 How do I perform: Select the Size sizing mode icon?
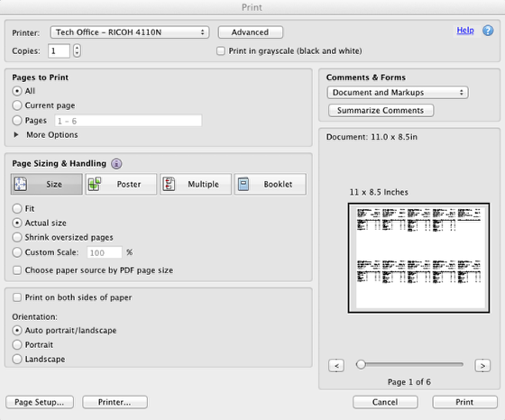(21, 185)
